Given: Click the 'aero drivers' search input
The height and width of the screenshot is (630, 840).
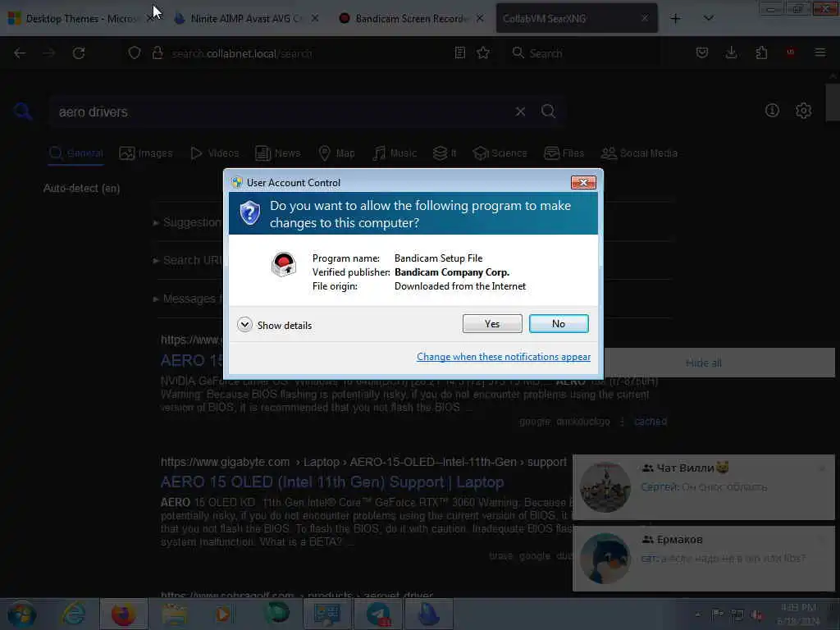Looking at the screenshot, I should [x=279, y=112].
